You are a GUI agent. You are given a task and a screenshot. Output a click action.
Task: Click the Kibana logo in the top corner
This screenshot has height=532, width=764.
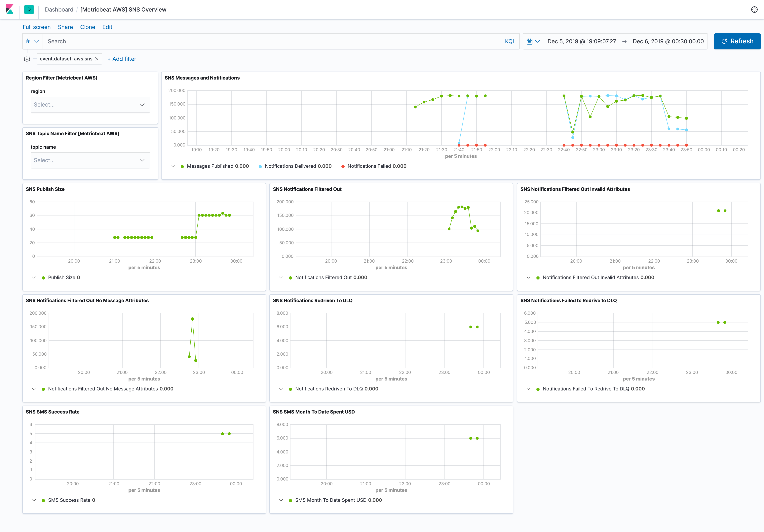click(x=10, y=9)
